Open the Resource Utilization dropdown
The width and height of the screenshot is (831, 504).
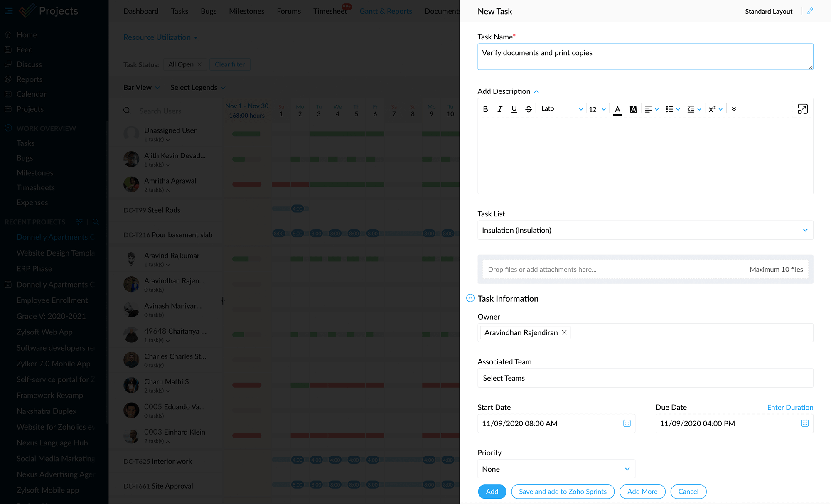(x=160, y=37)
